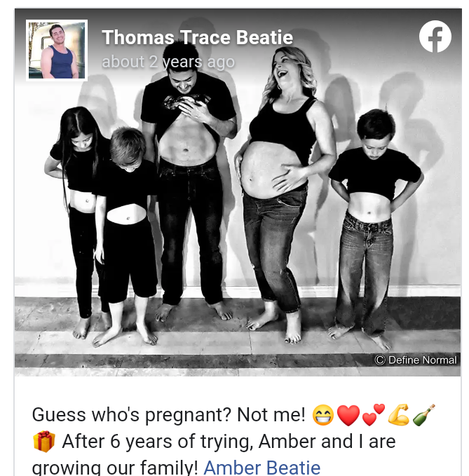Click the "© Define Normal" watermark
Image resolution: width=469 pixels, height=476 pixels.
416,360
